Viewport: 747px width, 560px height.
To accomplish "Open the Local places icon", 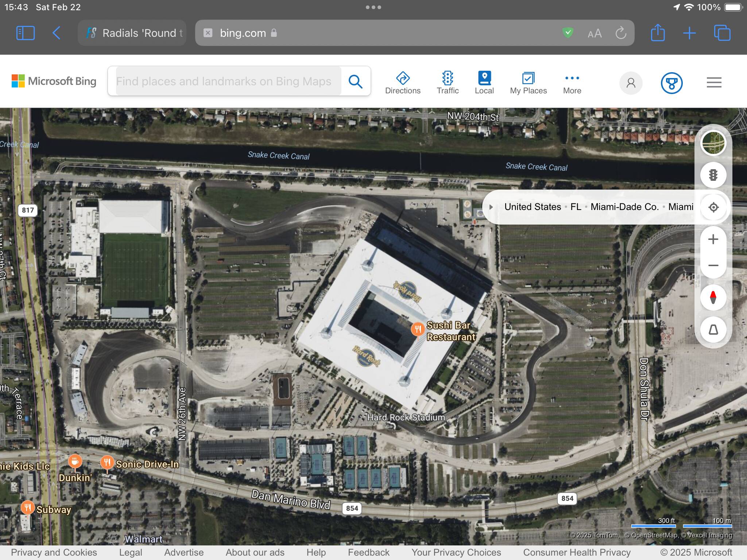I will click(x=484, y=83).
